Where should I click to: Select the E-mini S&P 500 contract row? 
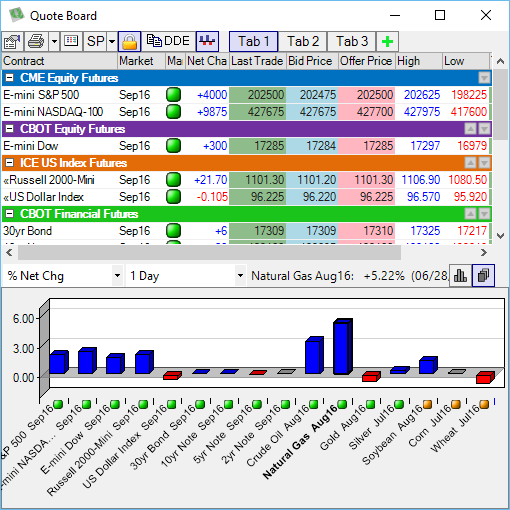coord(247,95)
